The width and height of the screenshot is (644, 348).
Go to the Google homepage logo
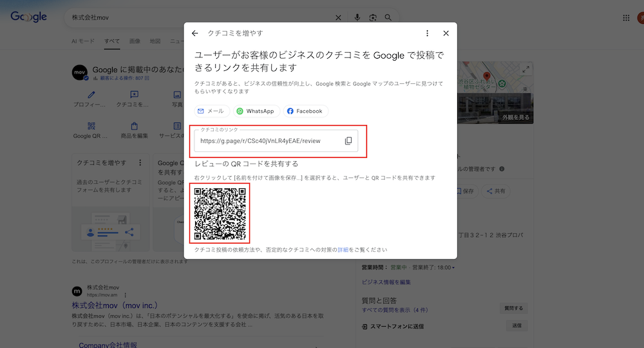tap(29, 17)
